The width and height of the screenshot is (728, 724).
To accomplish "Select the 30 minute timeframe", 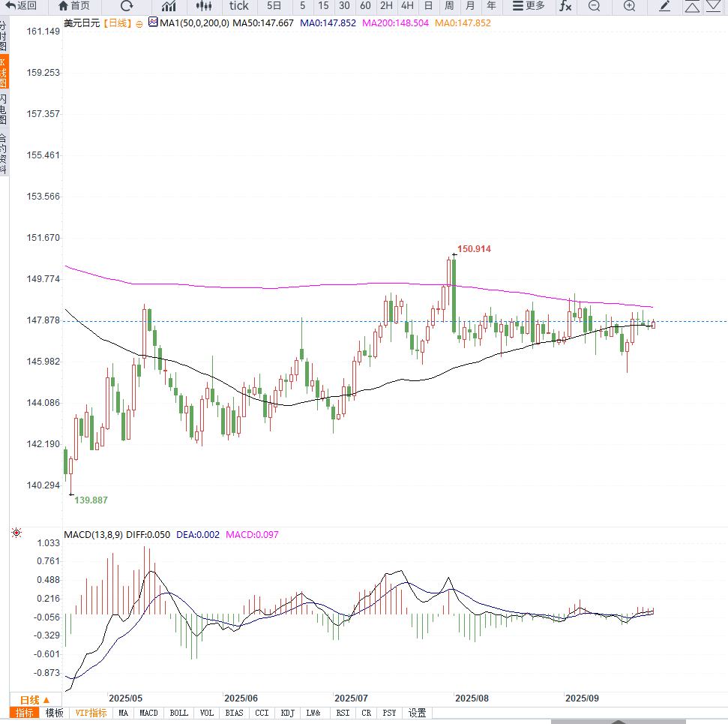I will click(344, 5).
